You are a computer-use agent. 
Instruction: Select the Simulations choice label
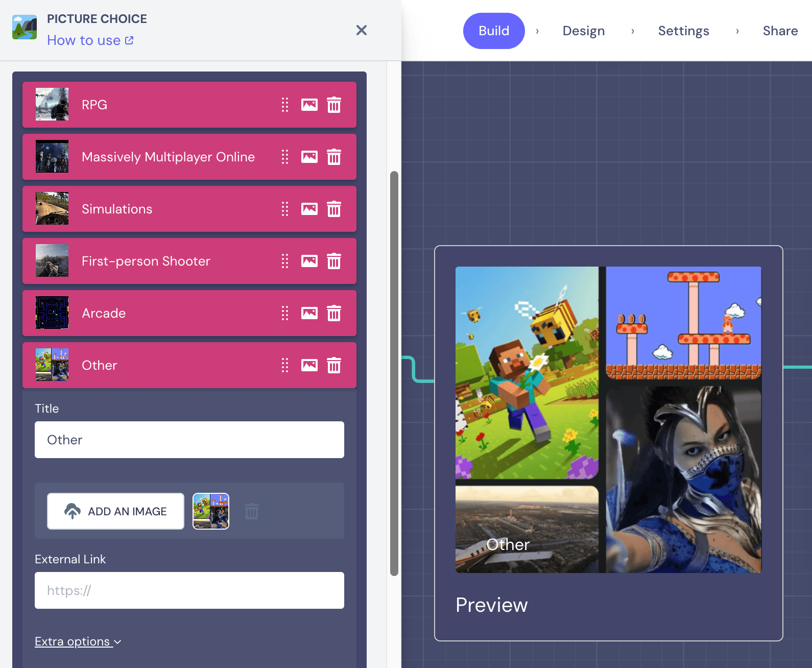tap(117, 209)
